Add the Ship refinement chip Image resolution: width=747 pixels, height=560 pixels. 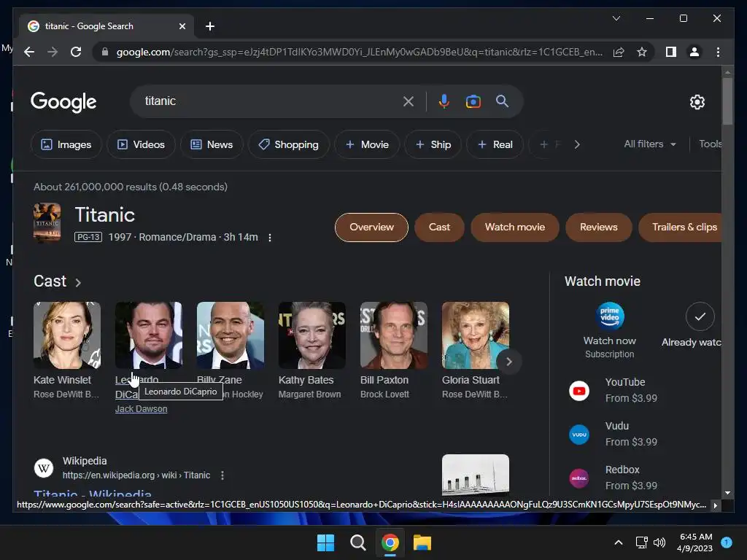(433, 144)
